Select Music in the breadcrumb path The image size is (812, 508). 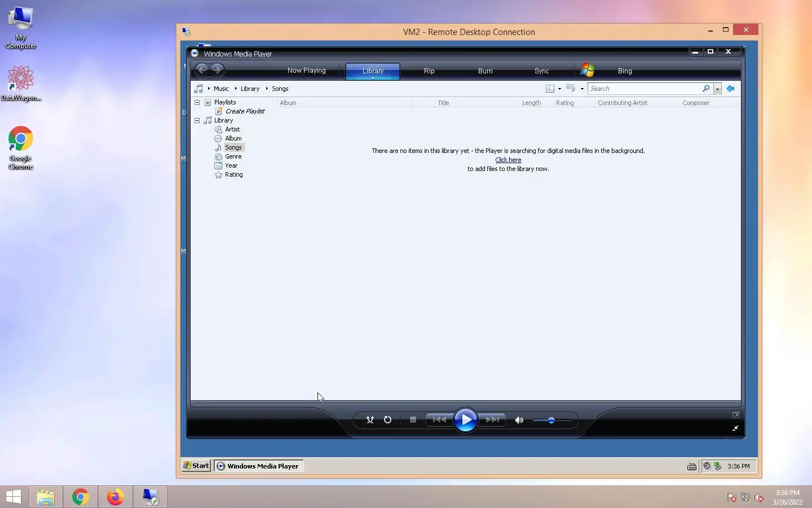[221, 89]
